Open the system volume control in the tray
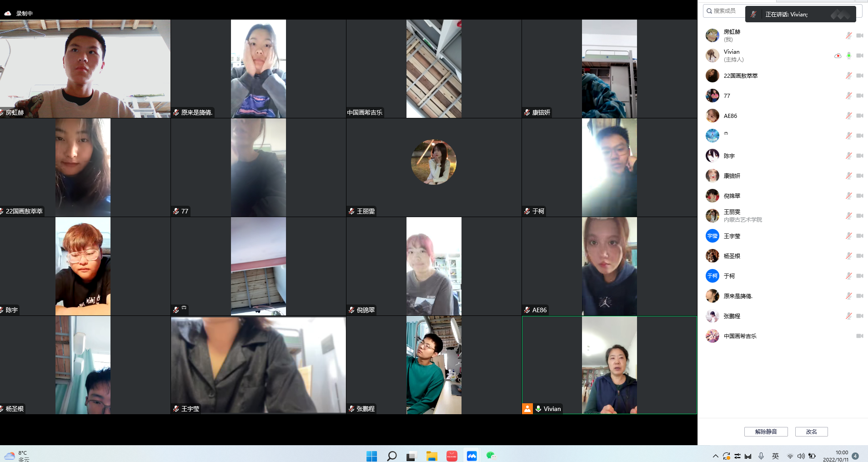The image size is (868, 462). (801, 456)
